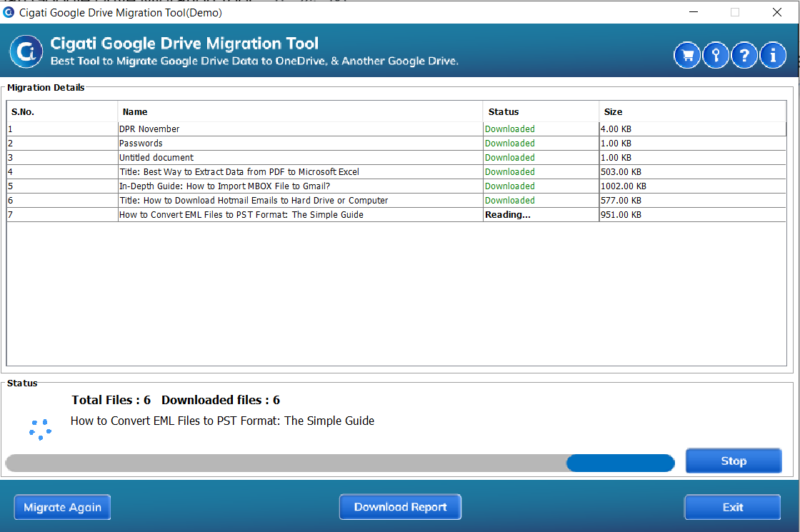Image resolution: width=800 pixels, height=532 pixels.
Task: Click the Migrate Again button
Action: [x=62, y=508]
